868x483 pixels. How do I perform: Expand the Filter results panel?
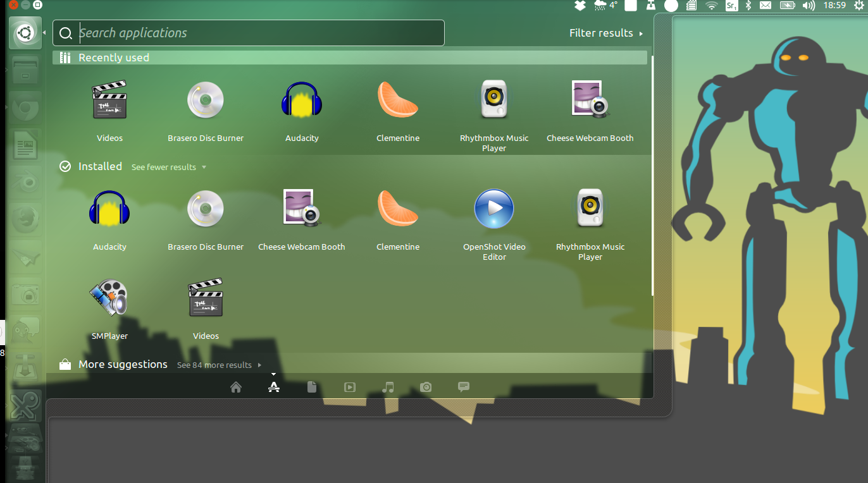pyautogui.click(x=606, y=33)
